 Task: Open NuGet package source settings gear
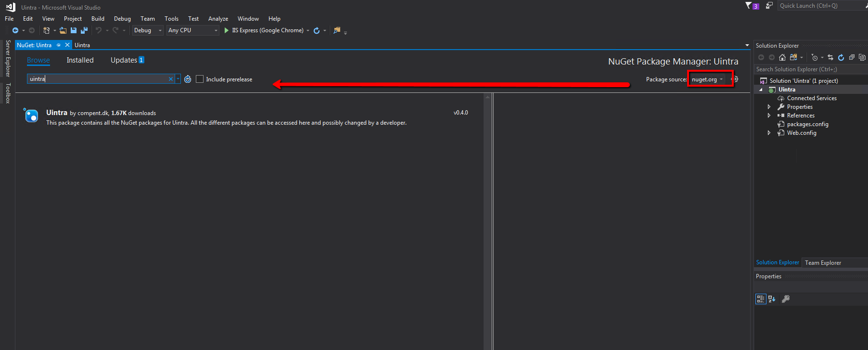point(735,79)
